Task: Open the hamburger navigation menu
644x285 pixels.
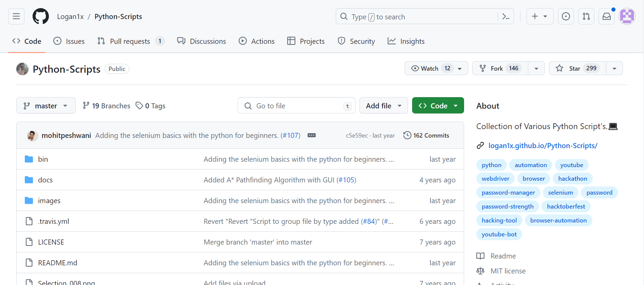Action: [16, 16]
